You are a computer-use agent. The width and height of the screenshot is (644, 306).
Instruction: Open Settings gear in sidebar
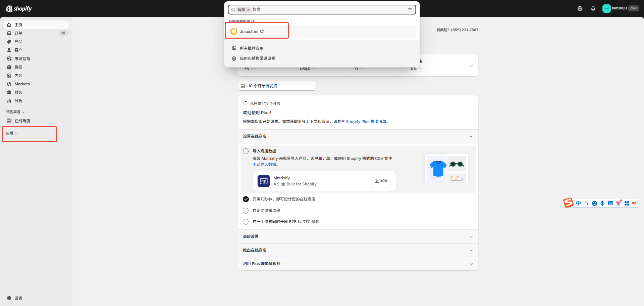(9, 298)
